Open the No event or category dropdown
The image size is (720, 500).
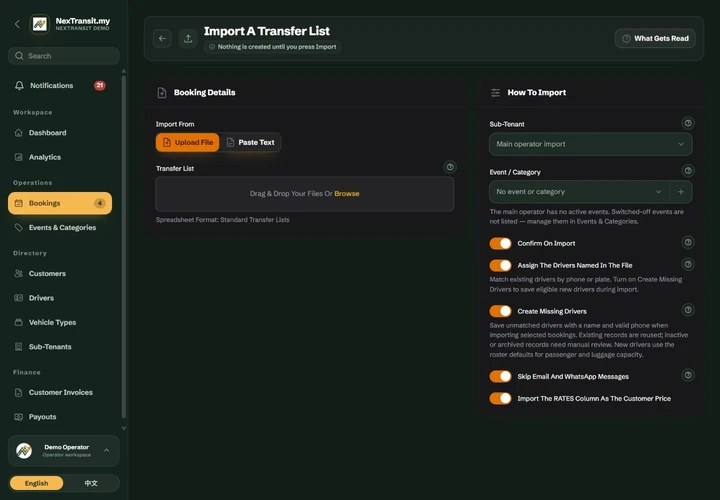point(579,192)
